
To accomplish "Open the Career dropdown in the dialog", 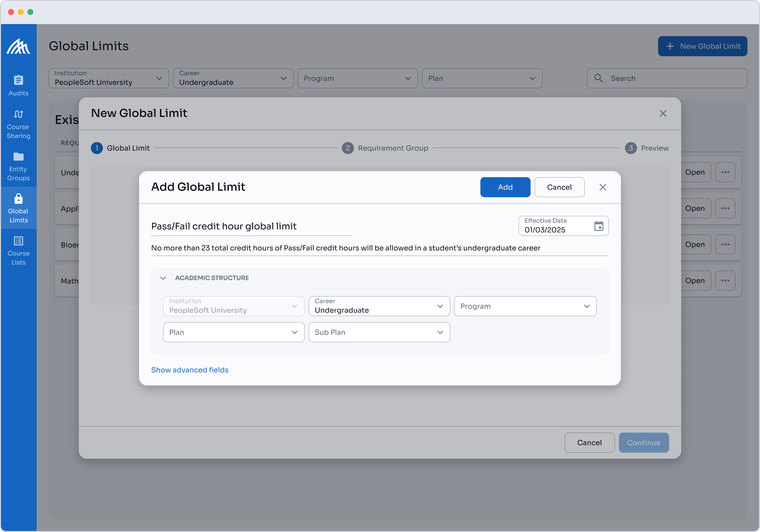I will pos(379,306).
